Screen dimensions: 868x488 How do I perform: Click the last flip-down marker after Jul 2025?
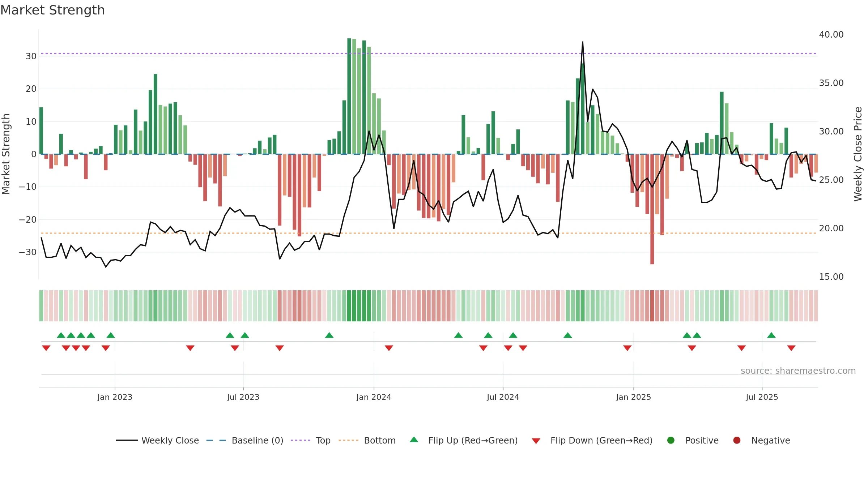[x=791, y=348]
